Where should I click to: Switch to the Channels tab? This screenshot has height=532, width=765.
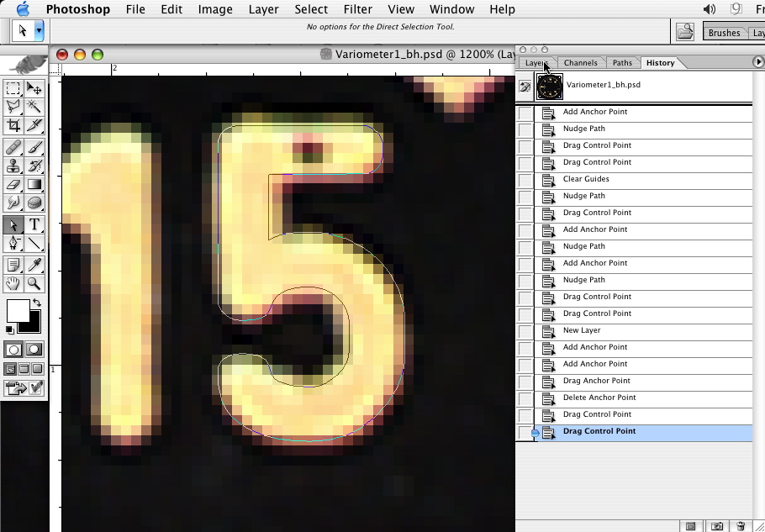tap(580, 63)
